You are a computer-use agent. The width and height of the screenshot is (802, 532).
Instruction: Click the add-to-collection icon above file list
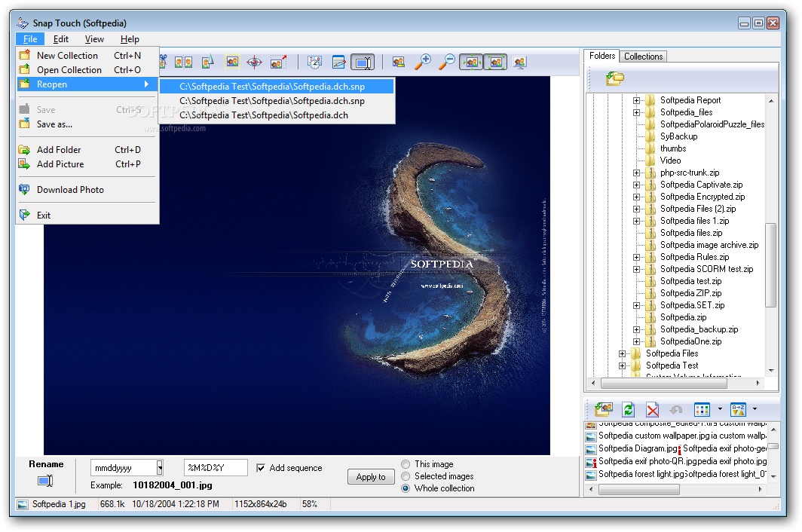(x=604, y=409)
